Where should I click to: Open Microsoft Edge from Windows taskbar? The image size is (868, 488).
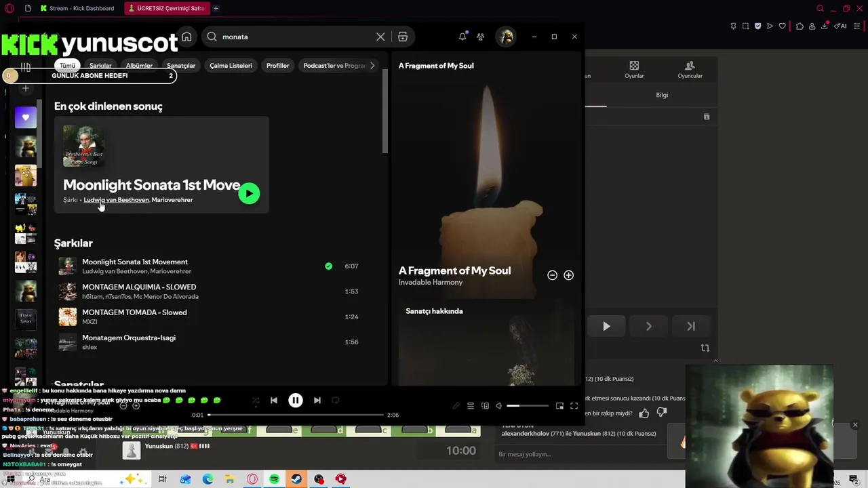208,479
